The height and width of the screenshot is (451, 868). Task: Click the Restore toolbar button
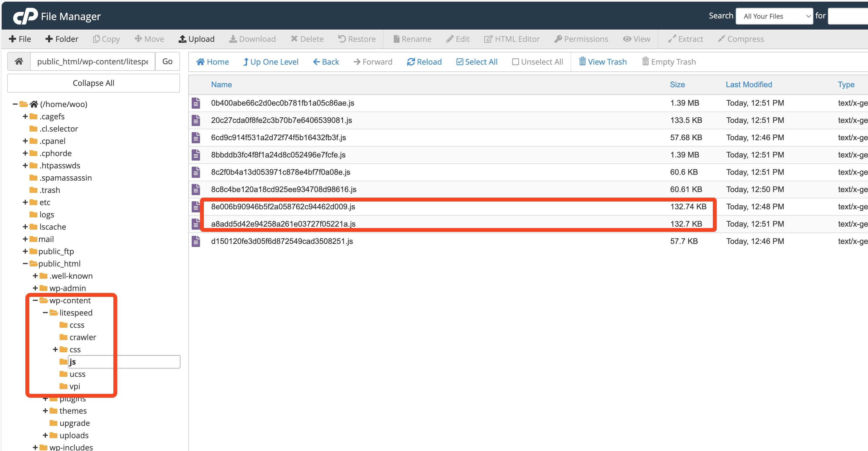click(x=357, y=39)
